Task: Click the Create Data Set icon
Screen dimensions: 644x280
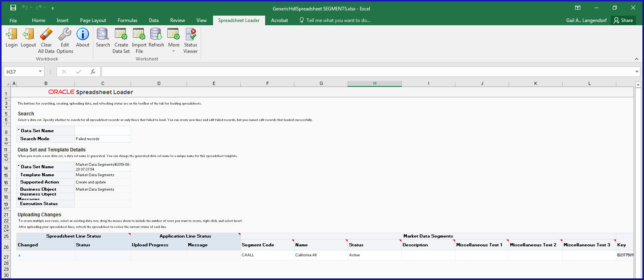Action: point(121,34)
